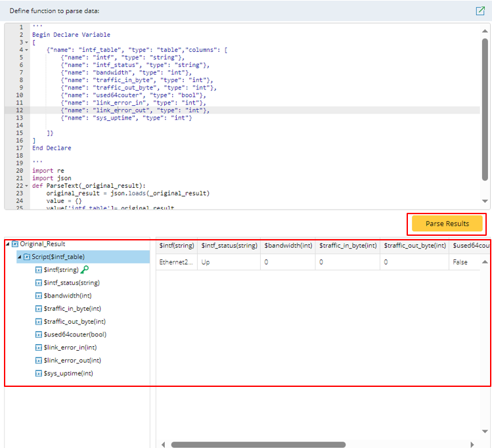Click the green key icon beside $intf(string)
Image resolution: width=492 pixels, height=448 pixels.
84,269
